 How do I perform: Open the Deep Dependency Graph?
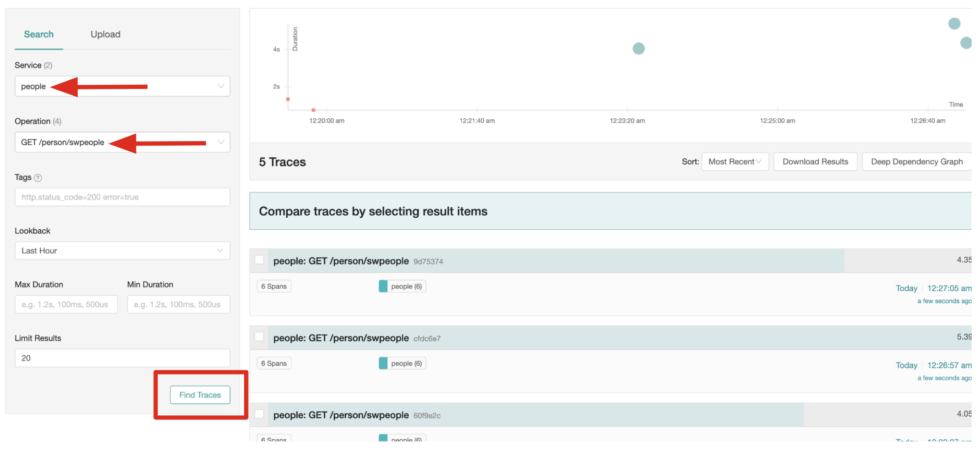pos(916,162)
